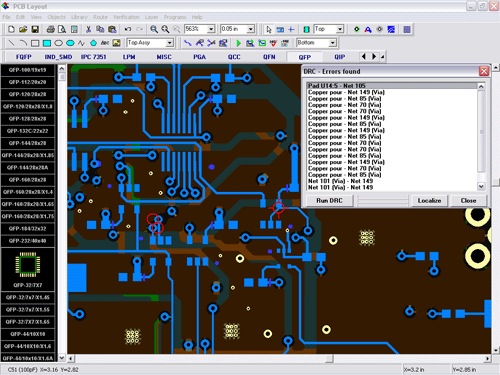
Task: Open the Bottom layer dropdown
Action: click(x=332, y=43)
